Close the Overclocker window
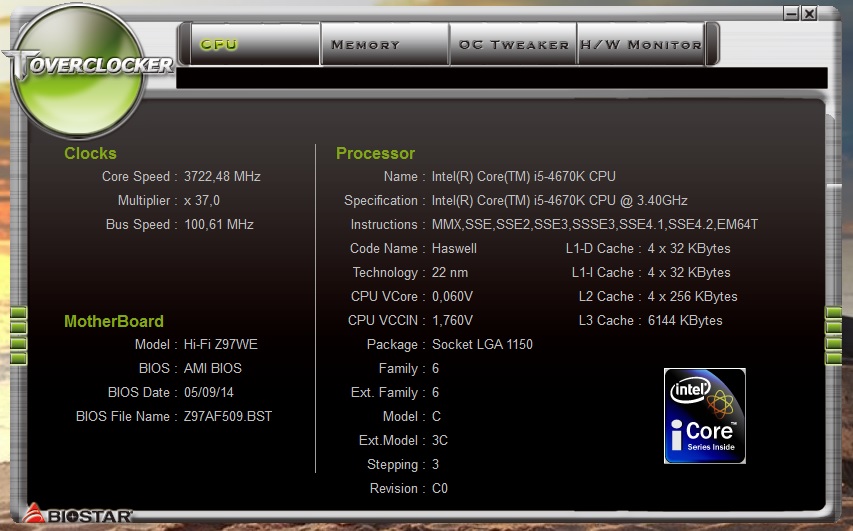 pyautogui.click(x=809, y=13)
